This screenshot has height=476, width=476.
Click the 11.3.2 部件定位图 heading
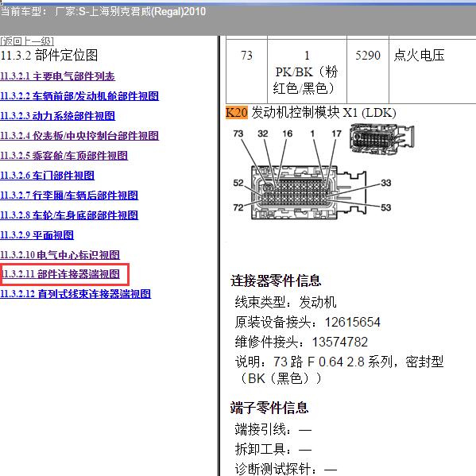click(x=49, y=56)
